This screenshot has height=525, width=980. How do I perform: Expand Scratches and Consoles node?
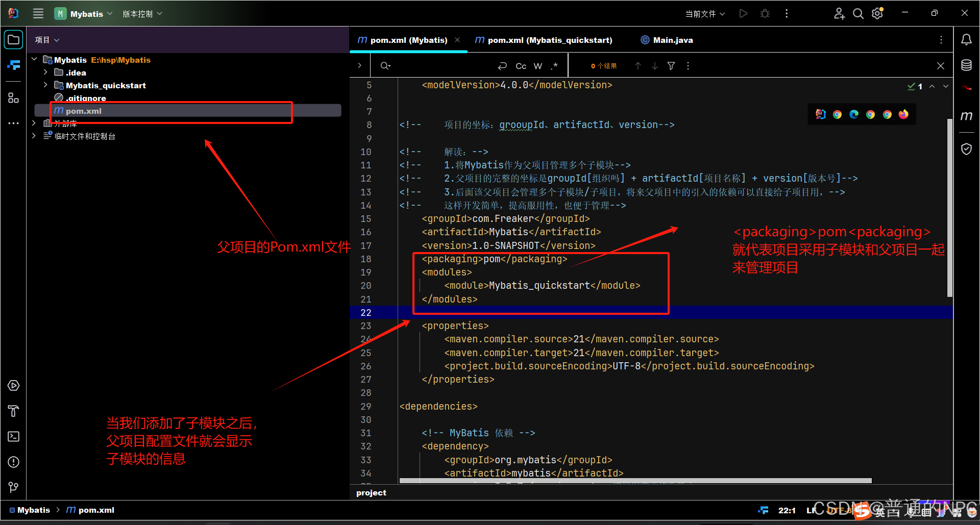[x=34, y=136]
